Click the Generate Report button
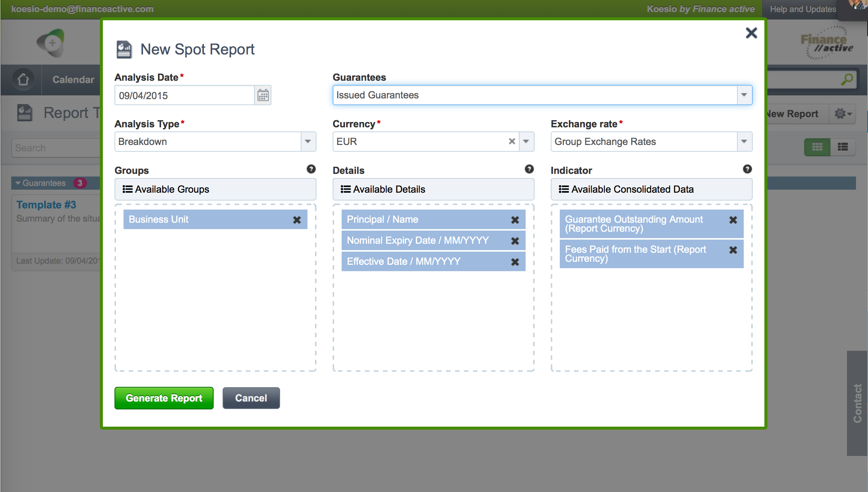868x492 pixels. [x=164, y=398]
